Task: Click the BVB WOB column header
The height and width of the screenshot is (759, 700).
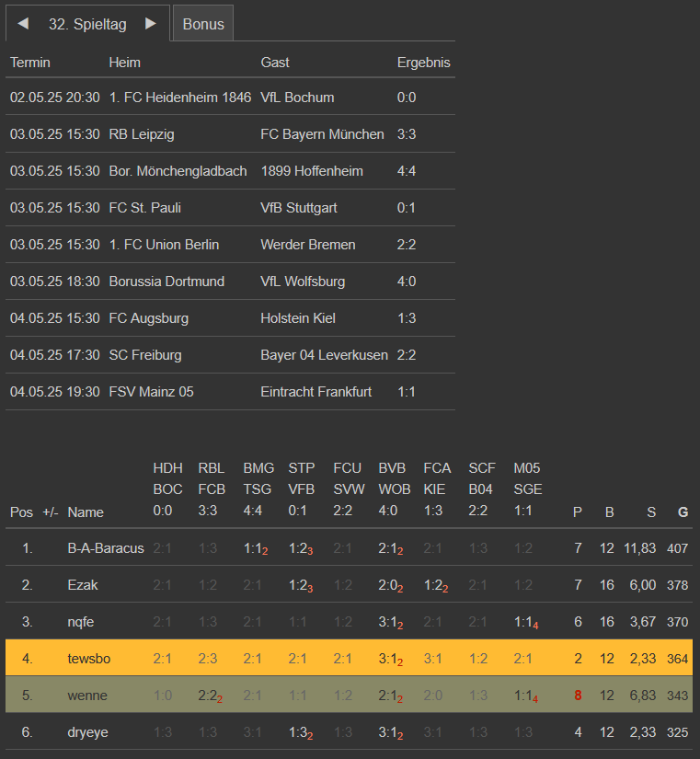Action: (395, 489)
